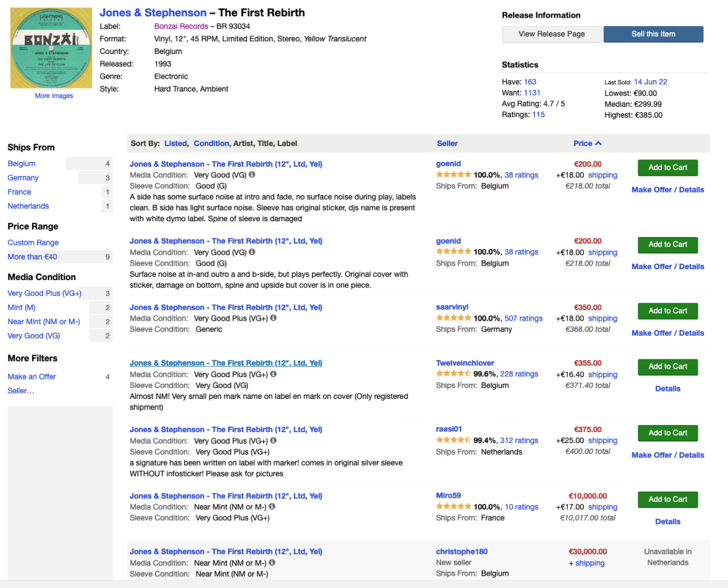Open Details link for Twelveinchlover listing
The height and width of the screenshot is (588, 728).
(x=667, y=389)
